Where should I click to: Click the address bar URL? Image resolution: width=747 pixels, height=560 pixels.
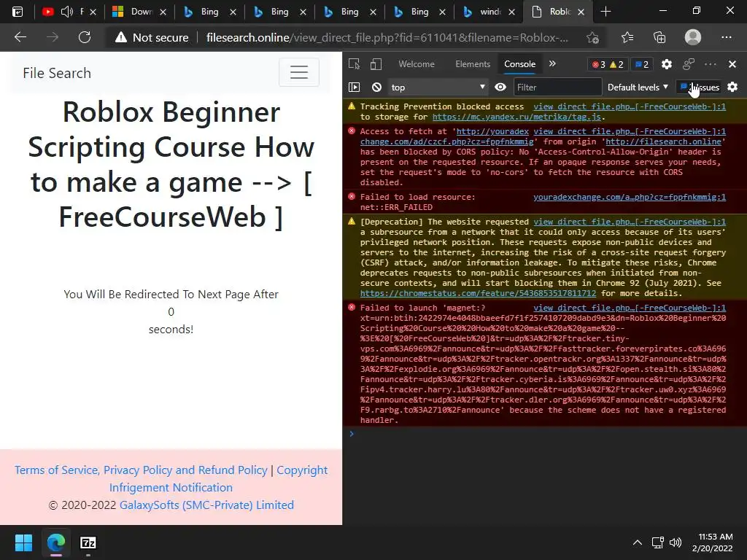[x=387, y=38]
